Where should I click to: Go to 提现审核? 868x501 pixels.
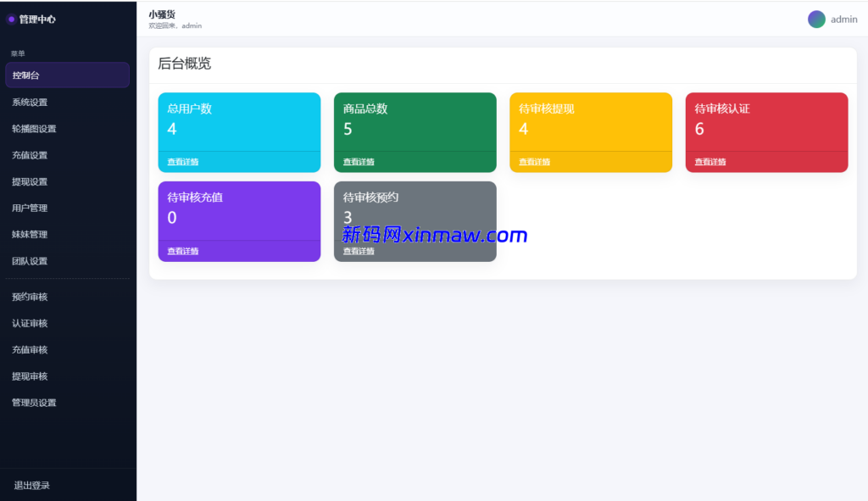coord(67,376)
